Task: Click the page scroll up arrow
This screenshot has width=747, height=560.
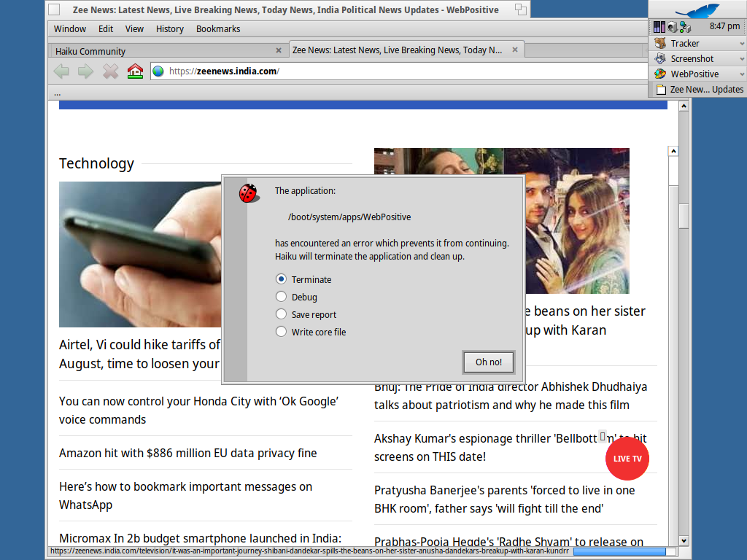Action: pos(684,106)
